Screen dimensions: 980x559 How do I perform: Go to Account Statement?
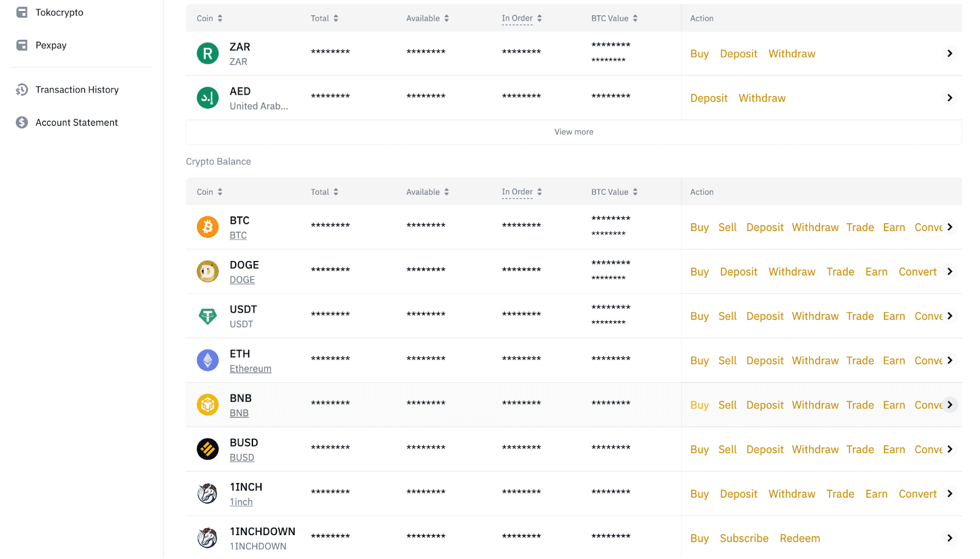(77, 123)
